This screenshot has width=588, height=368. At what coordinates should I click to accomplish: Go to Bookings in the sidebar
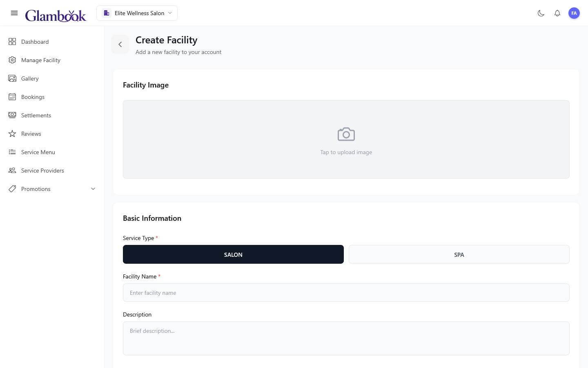[x=33, y=97]
